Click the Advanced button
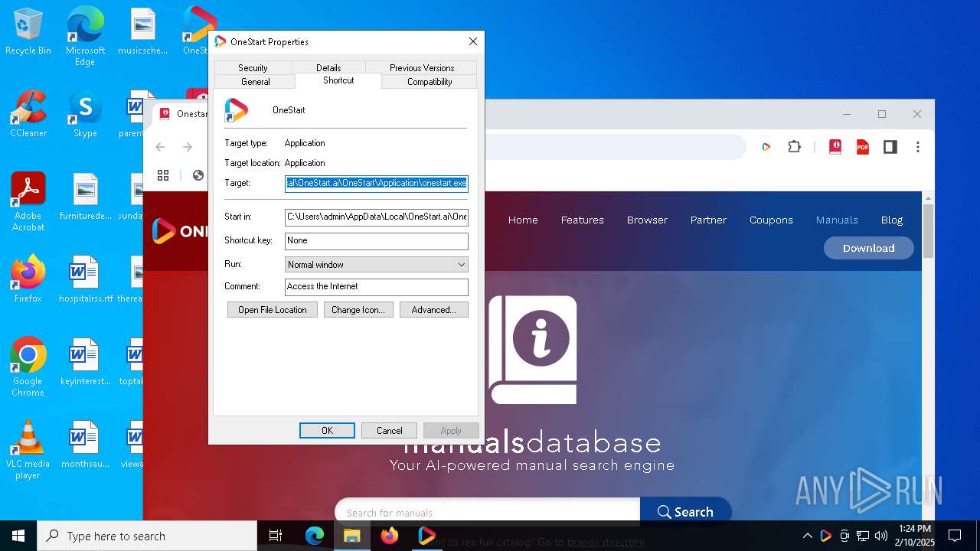This screenshot has width=980, height=551. 434,310
